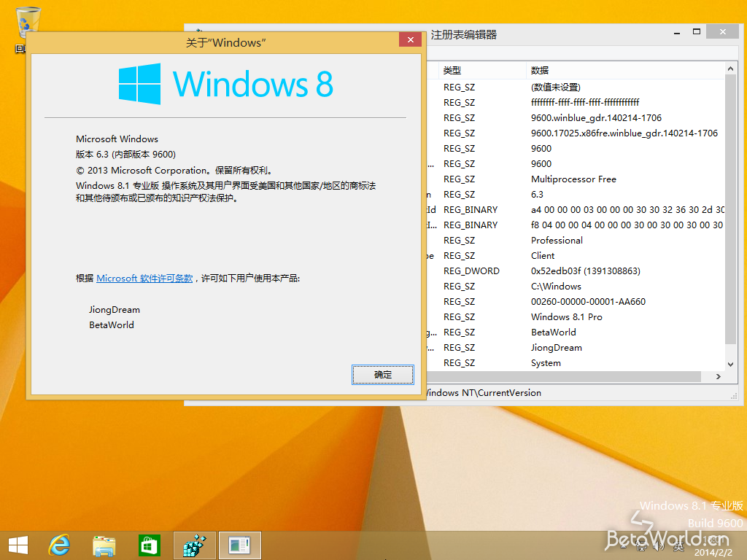
Task: Switch the input language indicator 英
Action: pos(678,545)
